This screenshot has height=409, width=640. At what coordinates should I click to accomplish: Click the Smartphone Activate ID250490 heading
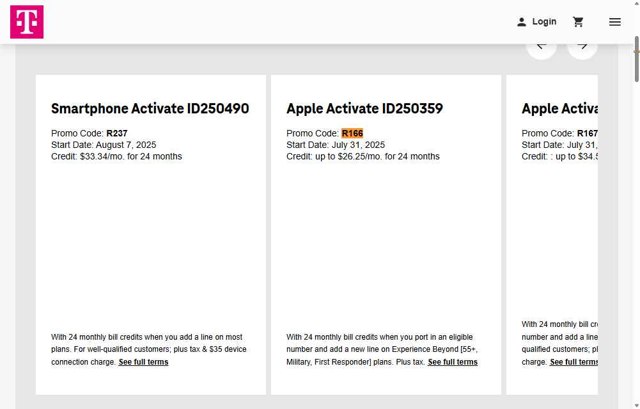click(x=150, y=109)
